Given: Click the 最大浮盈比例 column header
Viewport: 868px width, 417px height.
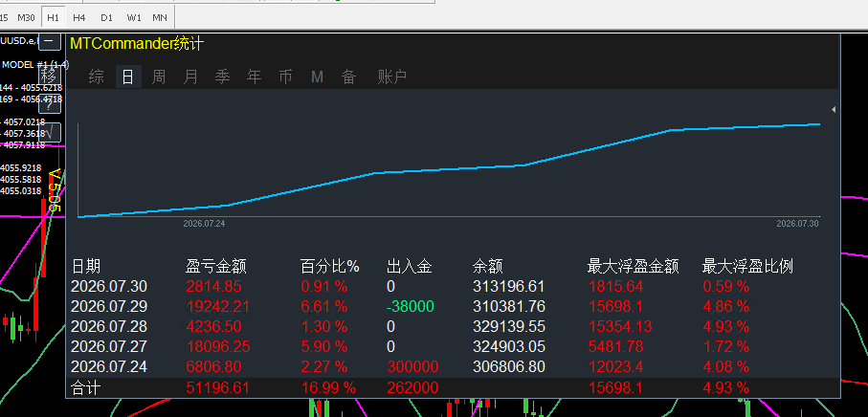Looking at the screenshot, I should coord(747,267).
